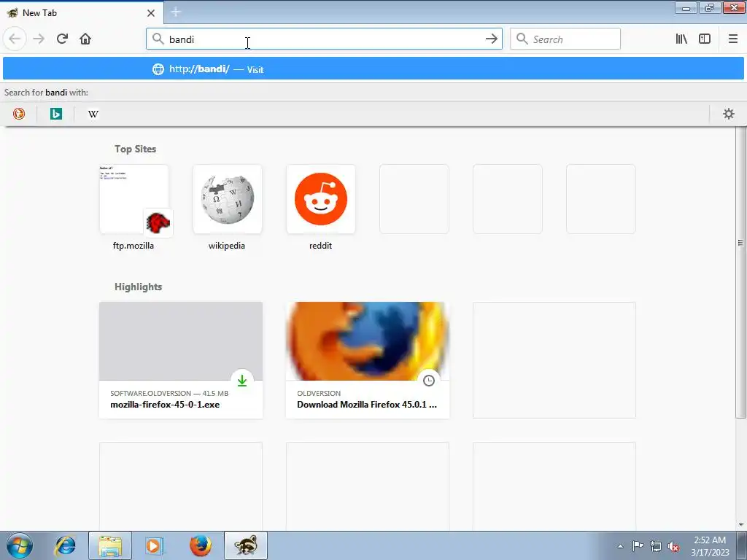Click the OLDVERSION source label

pos(319,393)
